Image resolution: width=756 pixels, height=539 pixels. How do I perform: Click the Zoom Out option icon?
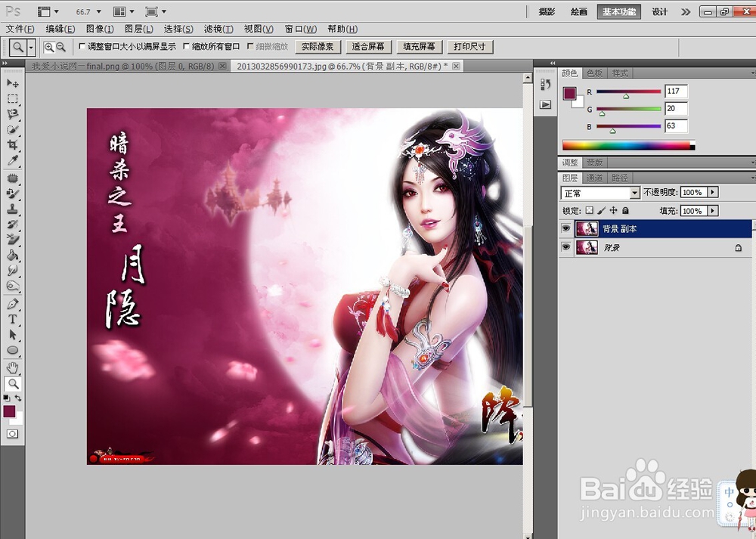point(60,47)
